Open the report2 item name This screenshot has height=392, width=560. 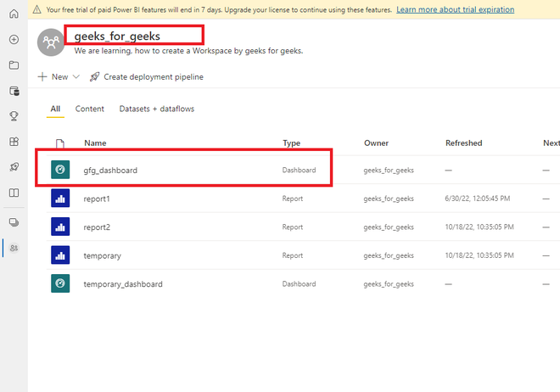tap(98, 227)
